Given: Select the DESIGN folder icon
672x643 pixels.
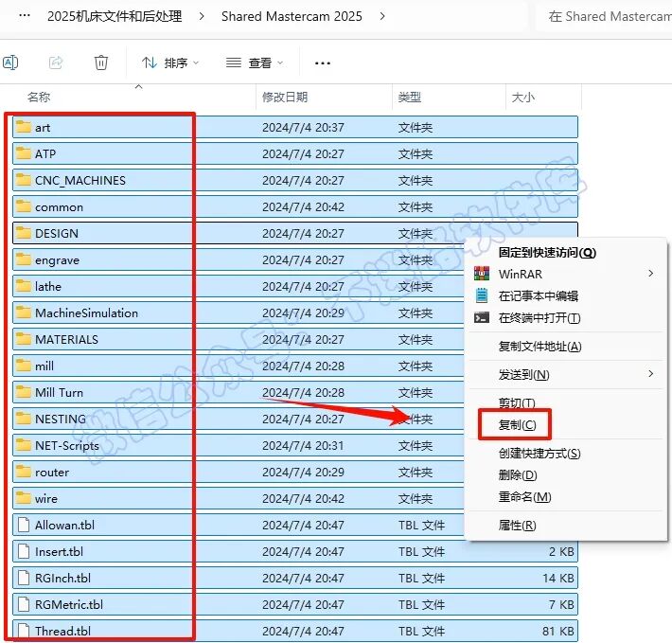Looking at the screenshot, I should click(x=23, y=233).
